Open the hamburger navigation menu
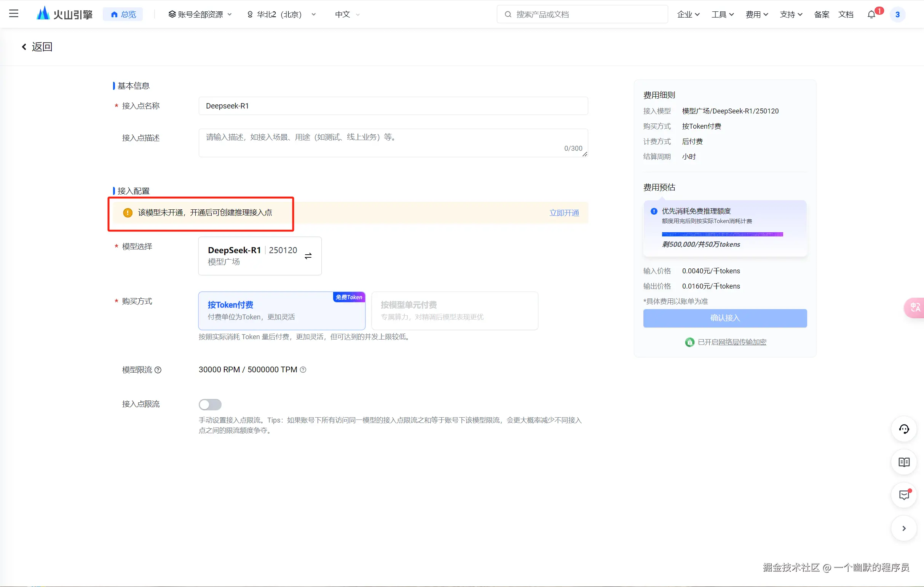Viewport: 924px width, 587px height. tap(14, 14)
